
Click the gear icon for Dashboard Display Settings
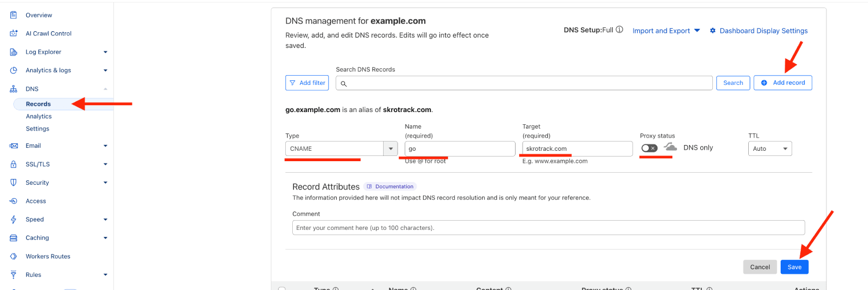tap(712, 31)
